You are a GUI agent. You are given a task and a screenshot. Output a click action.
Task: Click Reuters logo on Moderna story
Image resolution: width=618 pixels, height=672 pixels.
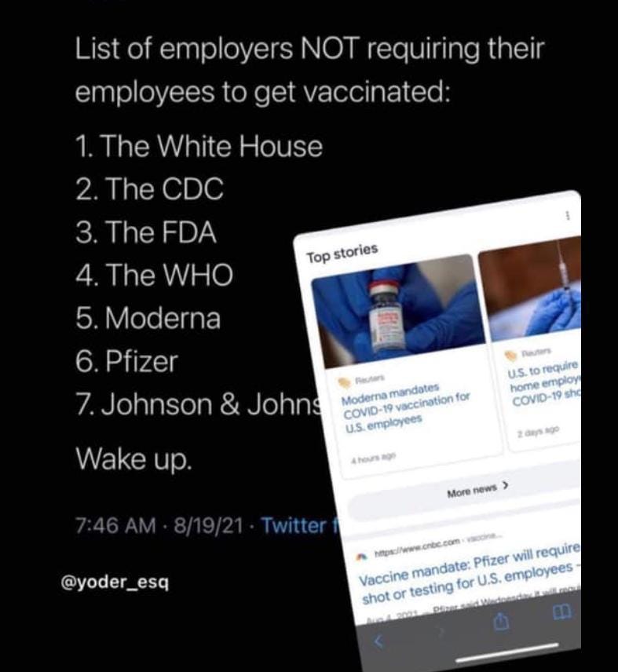(x=344, y=382)
